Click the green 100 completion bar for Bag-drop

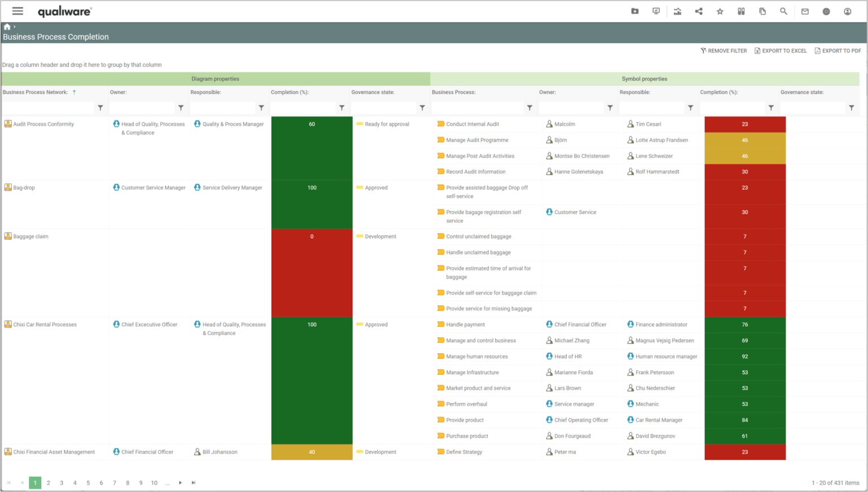click(x=311, y=204)
